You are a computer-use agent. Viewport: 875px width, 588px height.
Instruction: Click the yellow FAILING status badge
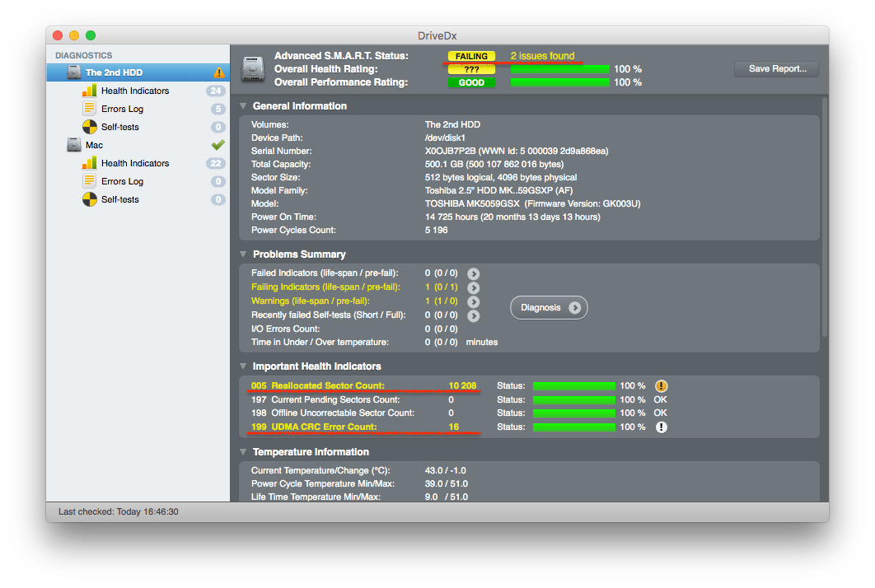coord(471,56)
